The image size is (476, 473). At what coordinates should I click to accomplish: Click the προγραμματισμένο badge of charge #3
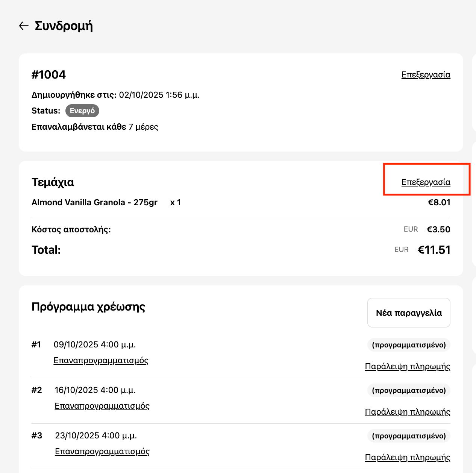click(x=409, y=436)
